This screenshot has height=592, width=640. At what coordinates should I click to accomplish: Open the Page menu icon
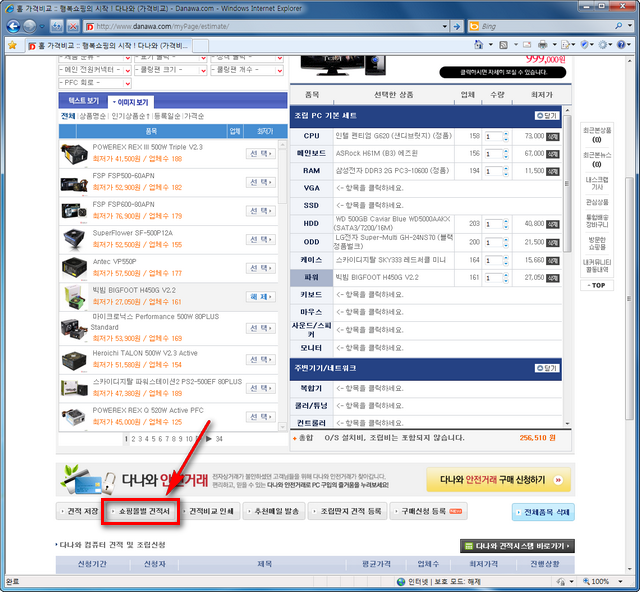[x=565, y=45]
